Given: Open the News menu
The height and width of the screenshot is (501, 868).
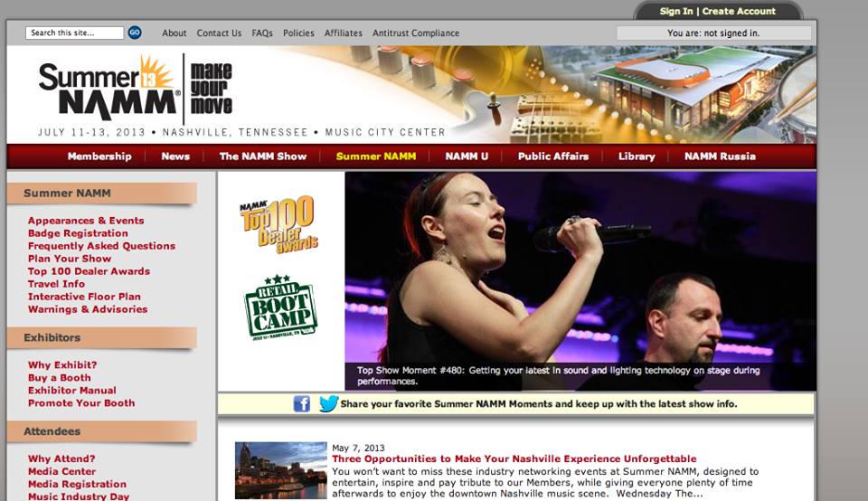Looking at the screenshot, I should 175,156.
